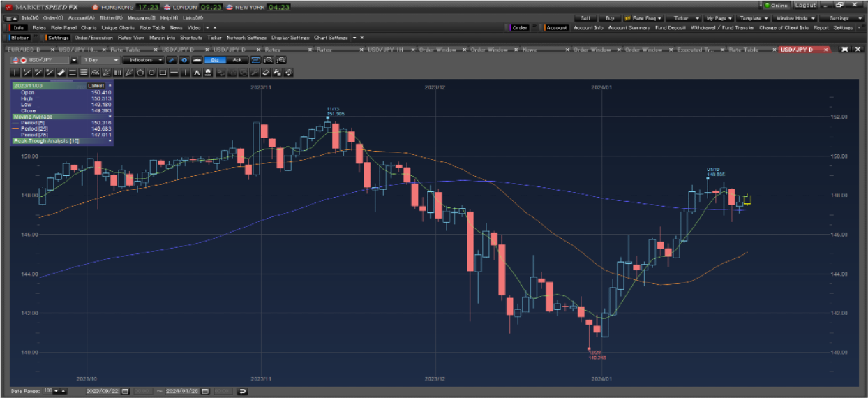Viewport: 868px width, 398px height.
Task: Click the Buy button
Action: (x=610, y=17)
